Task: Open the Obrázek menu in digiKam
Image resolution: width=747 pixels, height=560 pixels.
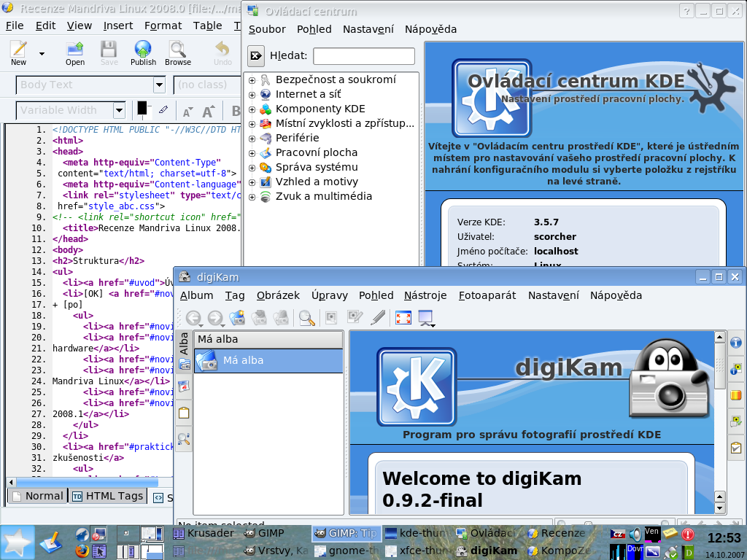Action: (x=278, y=296)
